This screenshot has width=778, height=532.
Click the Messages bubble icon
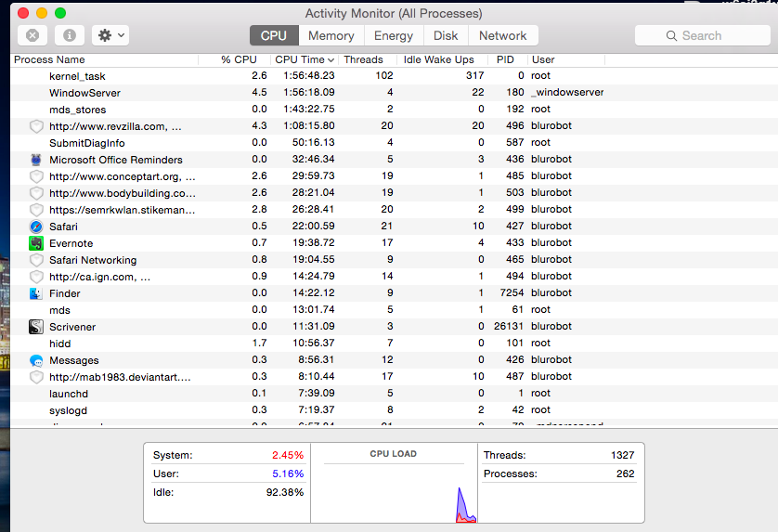point(36,360)
